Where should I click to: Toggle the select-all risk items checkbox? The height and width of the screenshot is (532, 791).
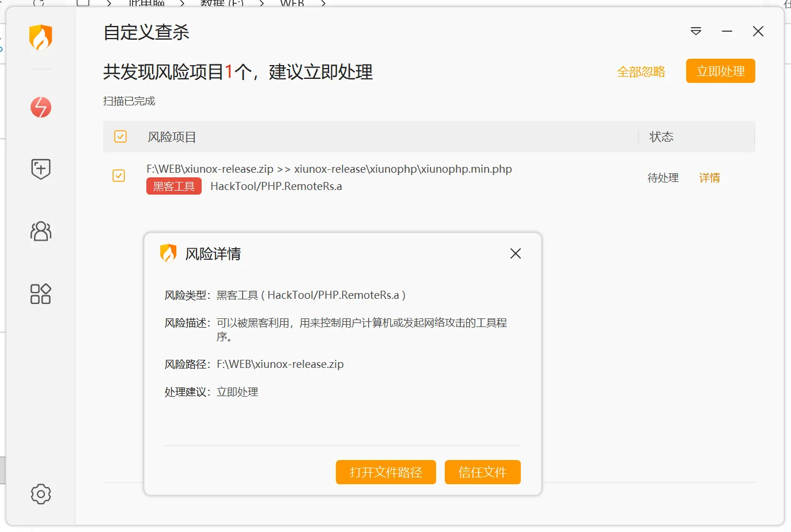coord(120,136)
